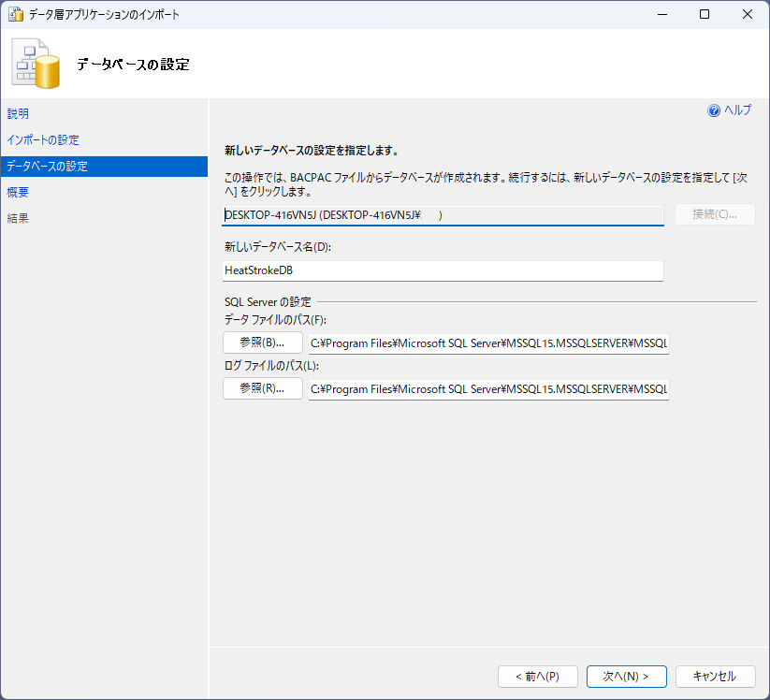This screenshot has width=770, height=700.
Task: Click the database wizard icon in header
Action: point(36,65)
